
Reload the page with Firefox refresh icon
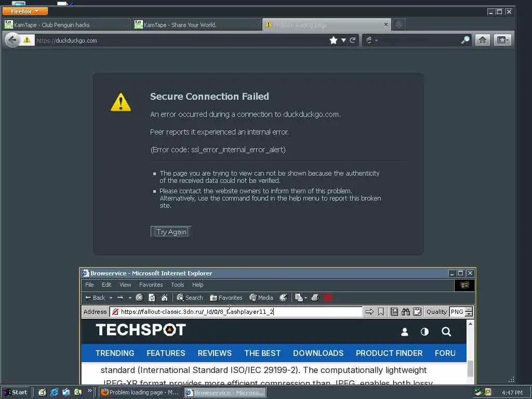coord(353,41)
